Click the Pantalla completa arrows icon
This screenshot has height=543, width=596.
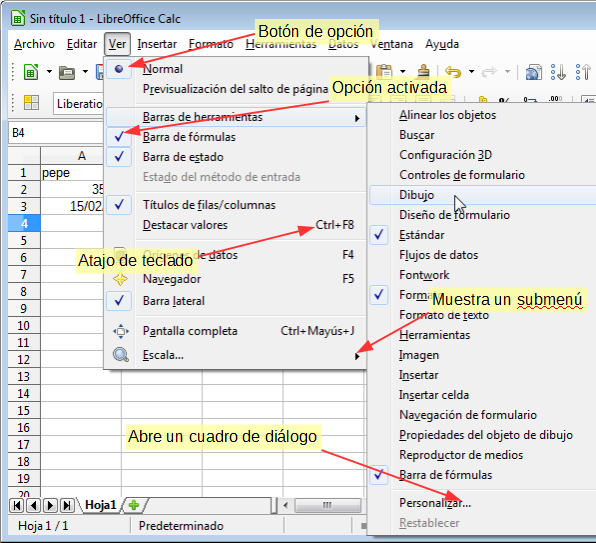[x=120, y=331]
